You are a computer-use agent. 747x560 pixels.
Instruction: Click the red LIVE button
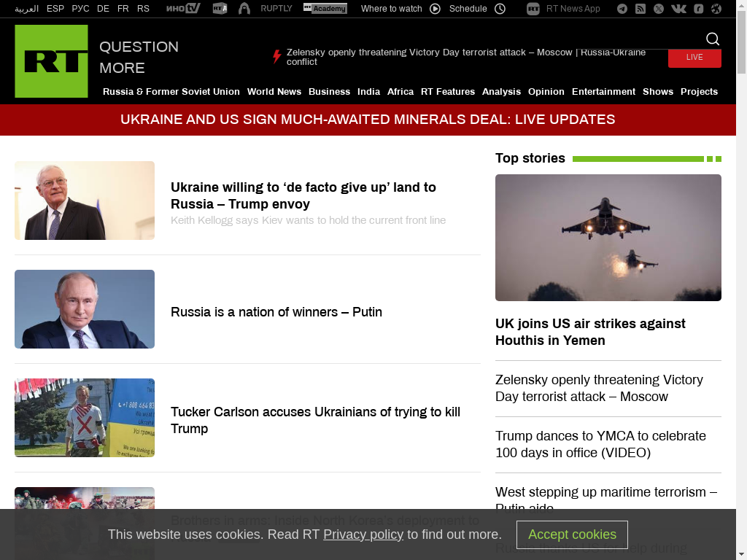pos(694,58)
